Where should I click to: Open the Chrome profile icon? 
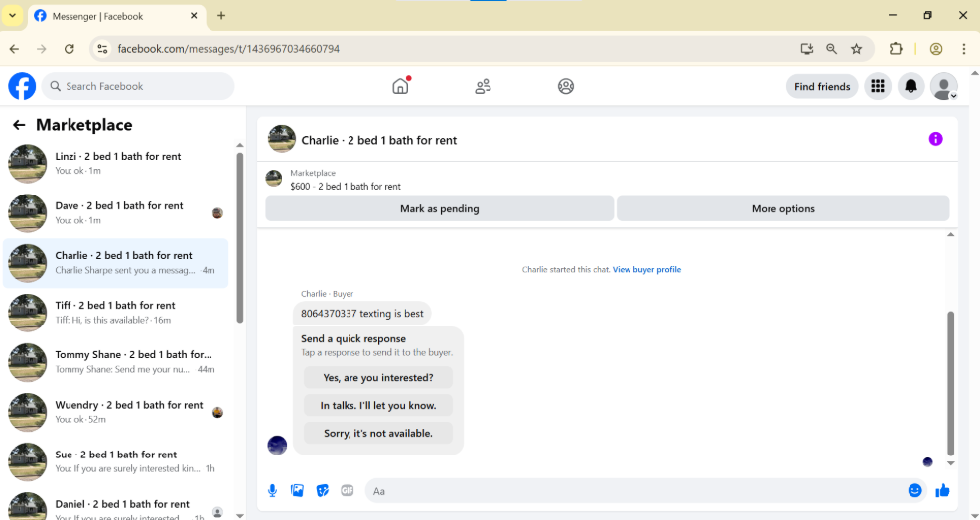pyautogui.click(x=935, y=48)
